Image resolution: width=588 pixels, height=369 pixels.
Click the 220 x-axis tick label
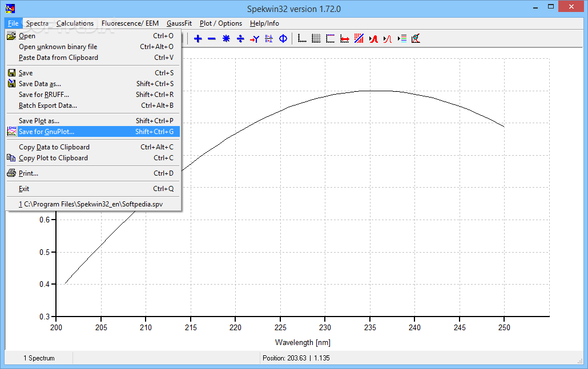pyautogui.click(x=236, y=327)
